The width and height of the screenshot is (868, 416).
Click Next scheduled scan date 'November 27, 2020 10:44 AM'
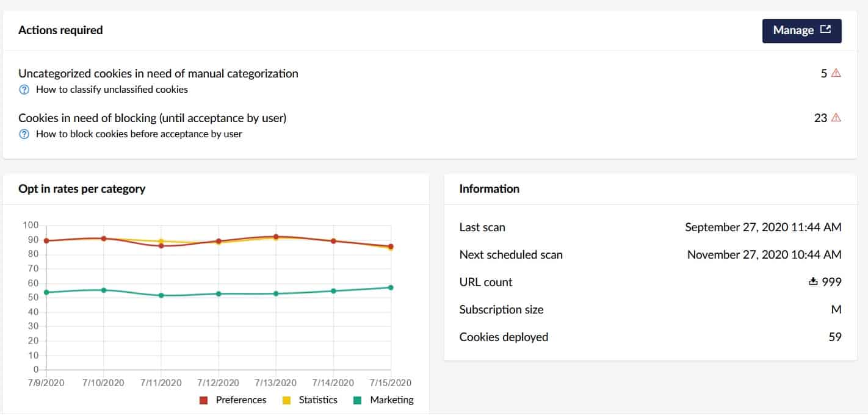click(764, 255)
